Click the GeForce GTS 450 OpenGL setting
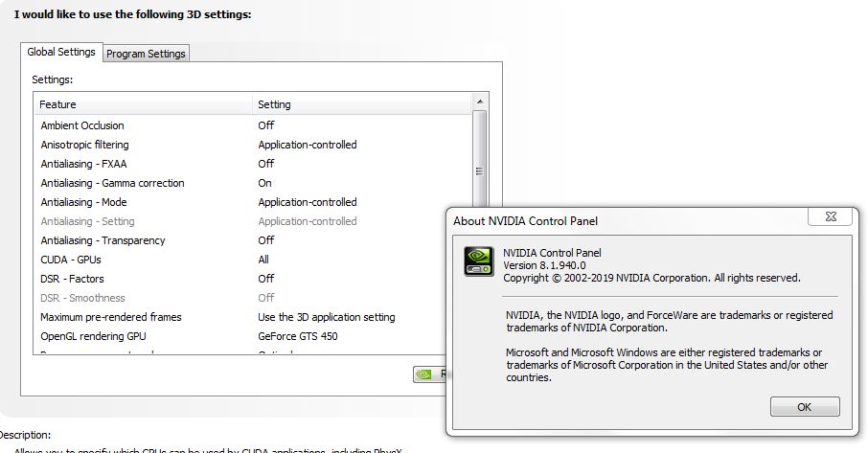Image resolution: width=868 pixels, height=453 pixels. click(x=297, y=336)
